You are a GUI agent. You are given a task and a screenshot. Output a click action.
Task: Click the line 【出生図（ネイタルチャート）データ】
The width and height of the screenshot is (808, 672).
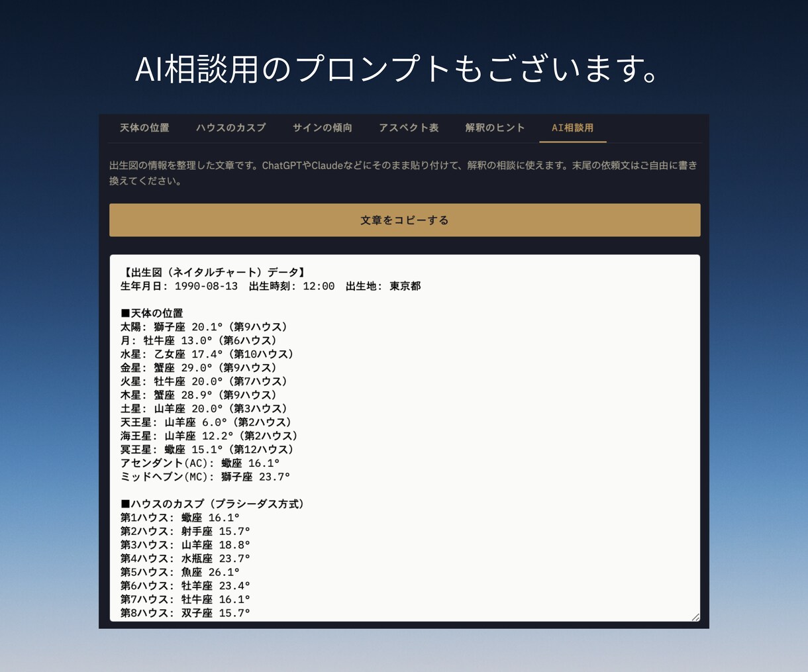click(x=213, y=272)
